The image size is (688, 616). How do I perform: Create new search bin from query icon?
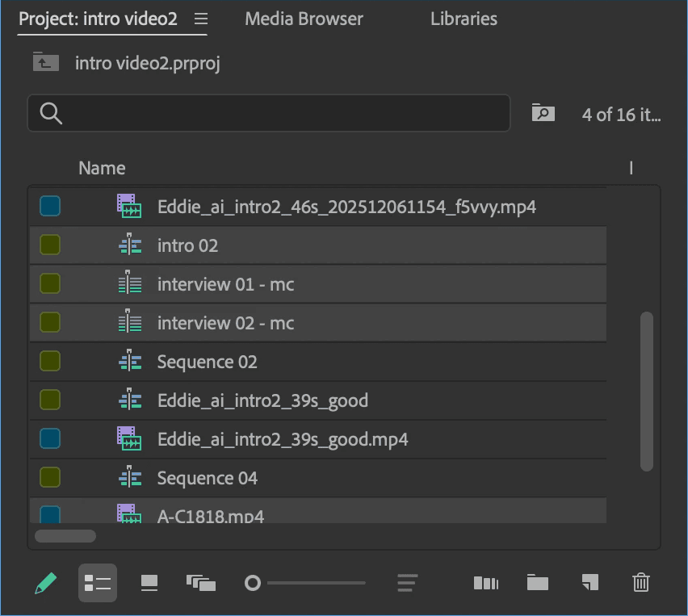(543, 113)
